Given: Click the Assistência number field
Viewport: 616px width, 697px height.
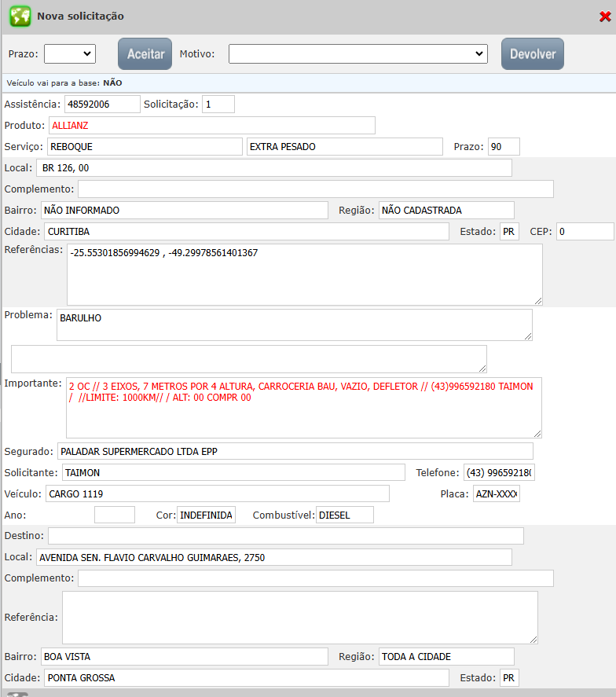Looking at the screenshot, I should coord(101,105).
